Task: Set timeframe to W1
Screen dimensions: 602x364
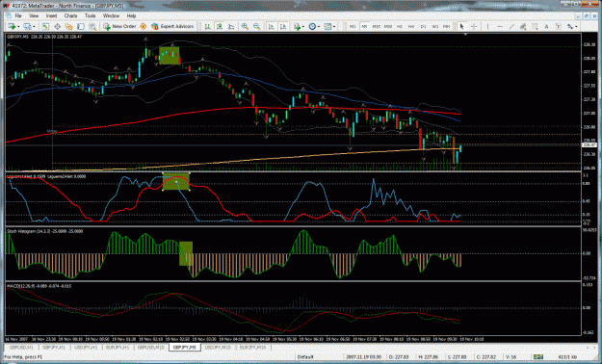Action: tap(435, 27)
